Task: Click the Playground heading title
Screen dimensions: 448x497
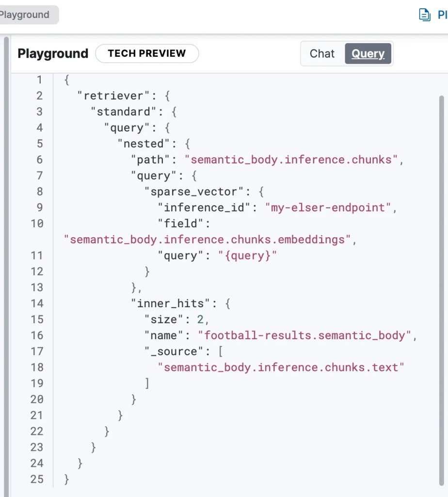Action: (53, 53)
